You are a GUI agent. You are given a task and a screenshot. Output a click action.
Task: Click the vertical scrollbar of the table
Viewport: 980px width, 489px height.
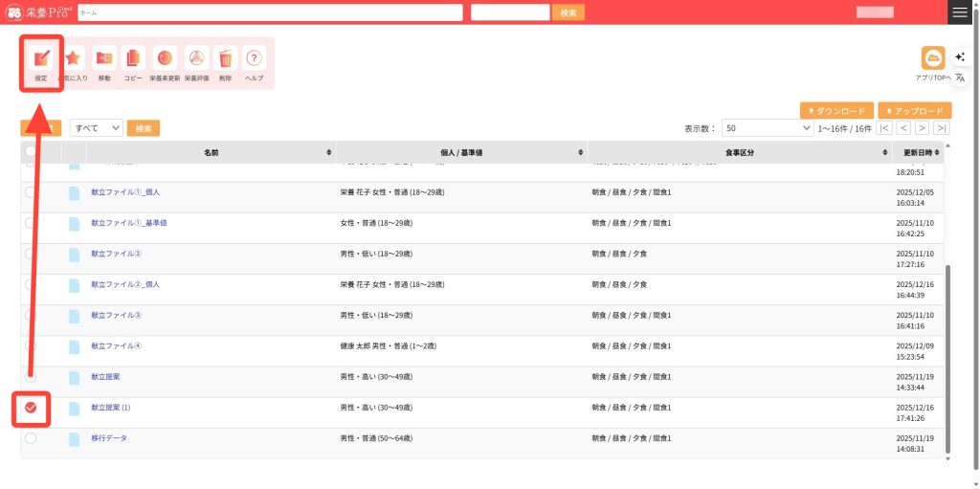coord(947,359)
